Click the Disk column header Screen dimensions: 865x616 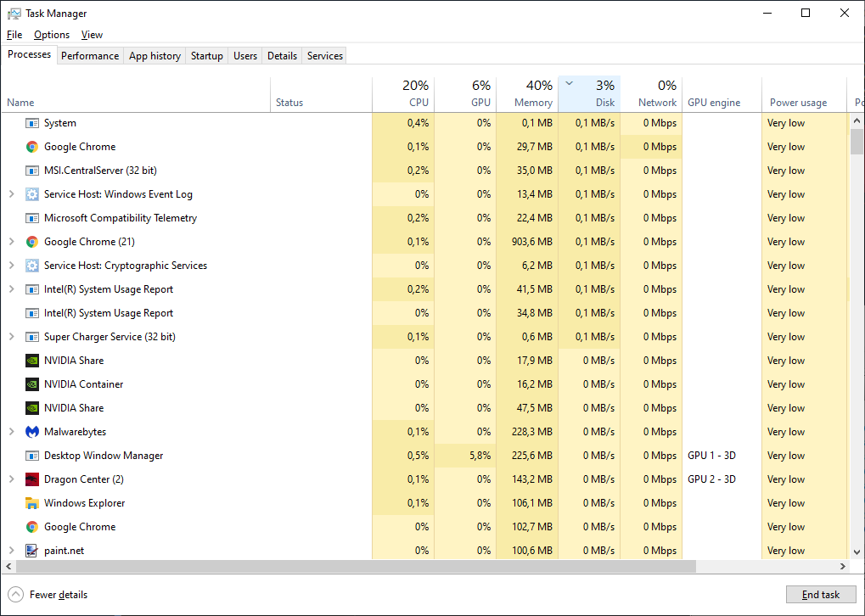(x=590, y=94)
